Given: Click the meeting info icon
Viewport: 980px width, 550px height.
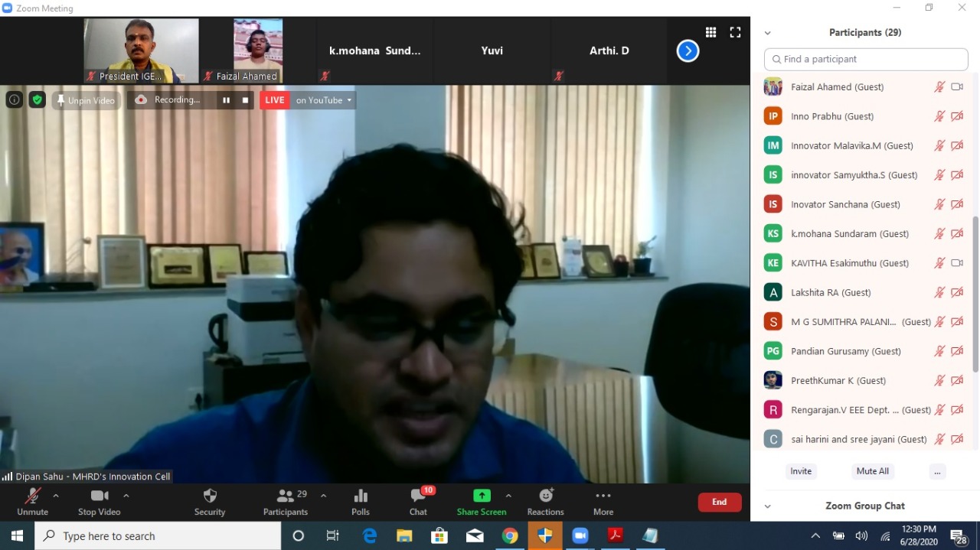Looking at the screenshot, I should click(x=14, y=99).
